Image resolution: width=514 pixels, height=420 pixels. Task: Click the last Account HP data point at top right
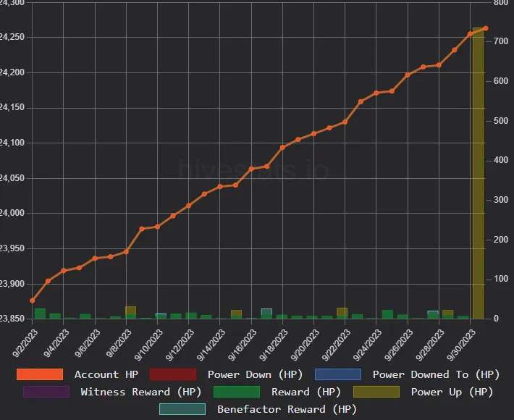point(485,28)
